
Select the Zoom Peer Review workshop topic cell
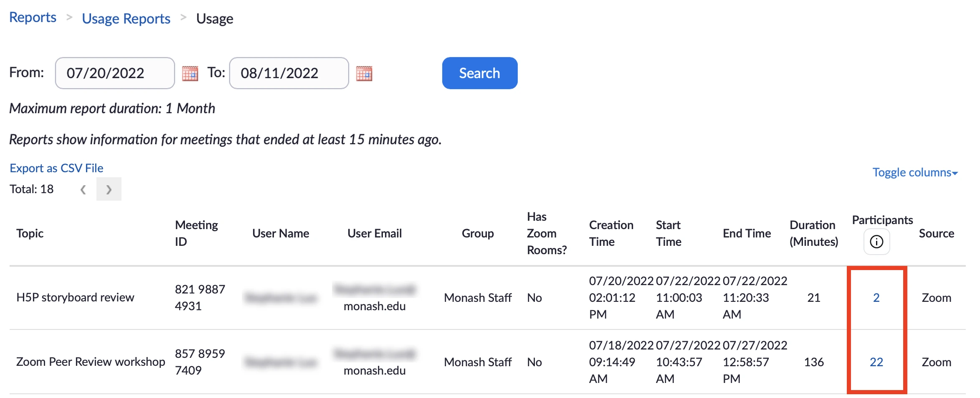[91, 362]
